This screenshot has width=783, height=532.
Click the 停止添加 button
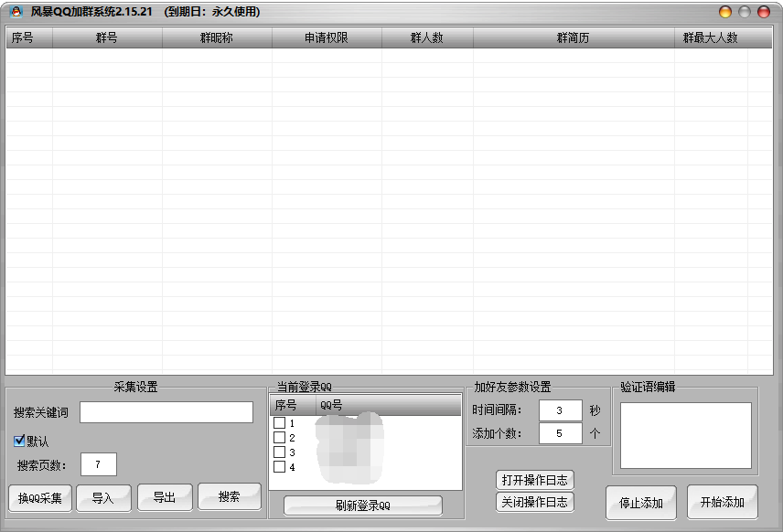click(641, 503)
